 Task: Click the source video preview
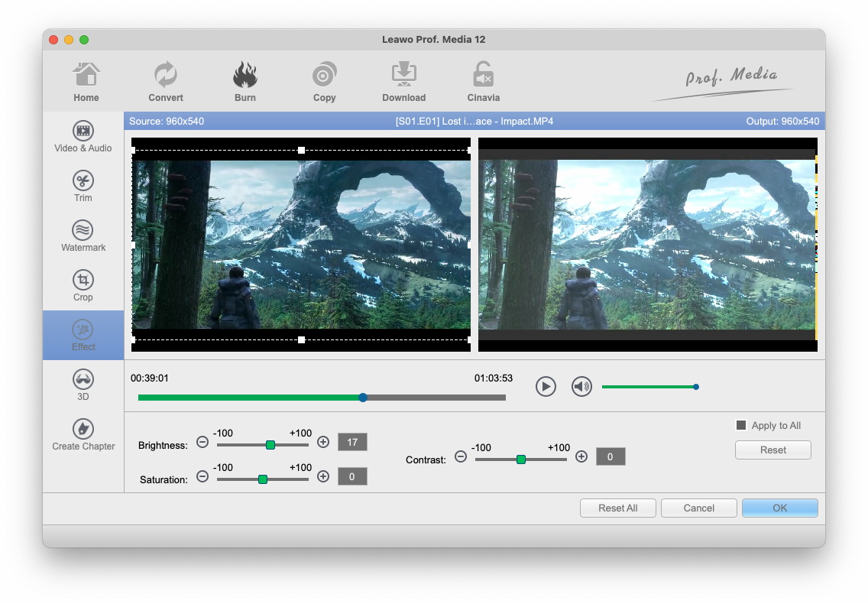tap(301, 245)
